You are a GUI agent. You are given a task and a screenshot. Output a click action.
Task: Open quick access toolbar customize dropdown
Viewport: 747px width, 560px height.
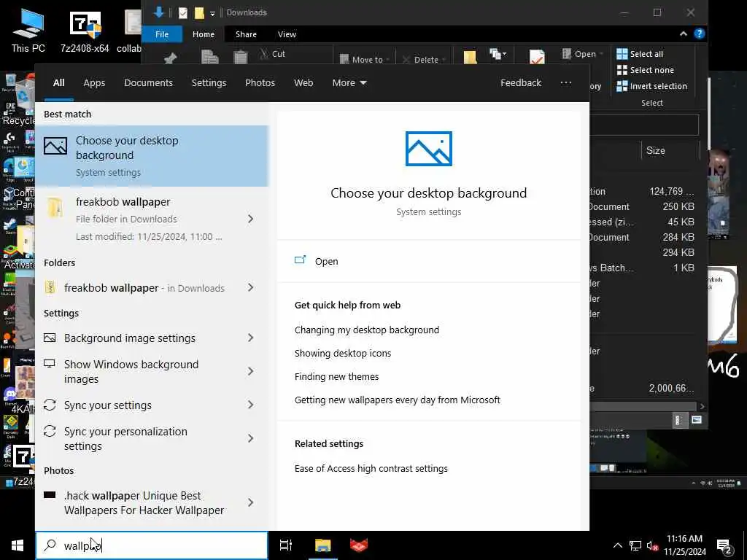pyautogui.click(x=212, y=13)
